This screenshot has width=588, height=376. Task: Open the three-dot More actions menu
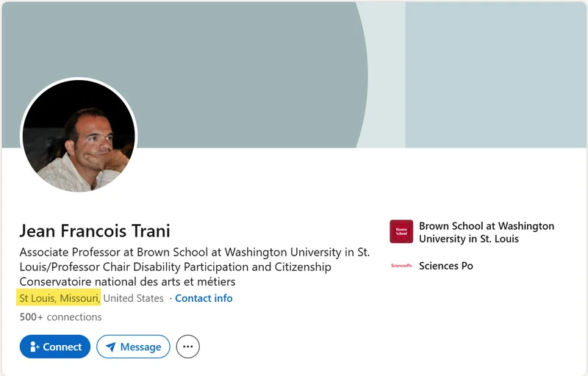[188, 347]
